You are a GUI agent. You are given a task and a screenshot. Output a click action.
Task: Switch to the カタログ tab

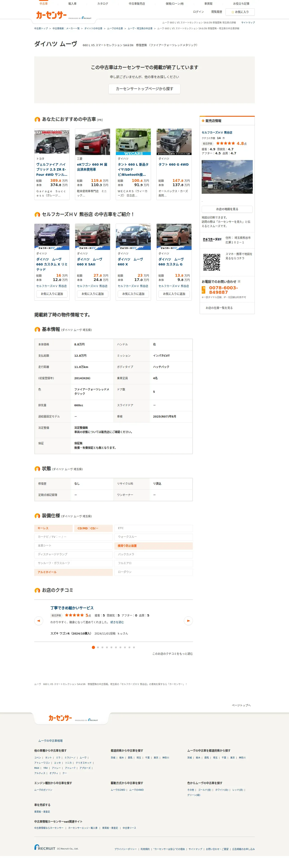[x=103, y=4]
